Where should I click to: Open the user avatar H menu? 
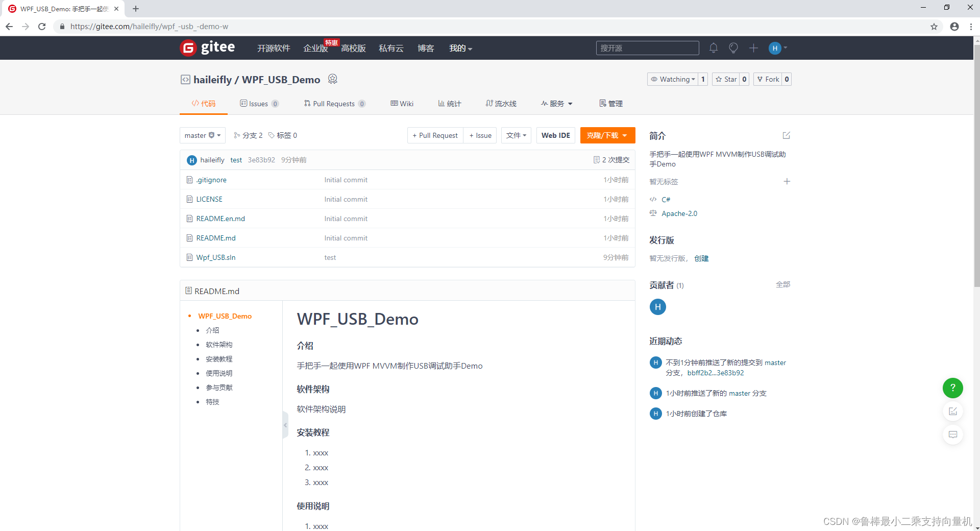coord(778,48)
